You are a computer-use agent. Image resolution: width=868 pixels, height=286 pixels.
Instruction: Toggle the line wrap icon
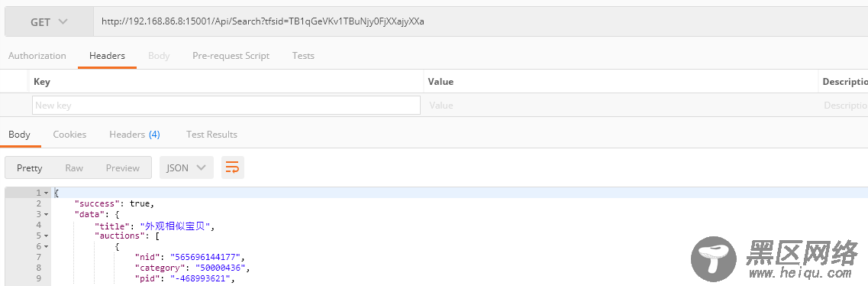233,168
